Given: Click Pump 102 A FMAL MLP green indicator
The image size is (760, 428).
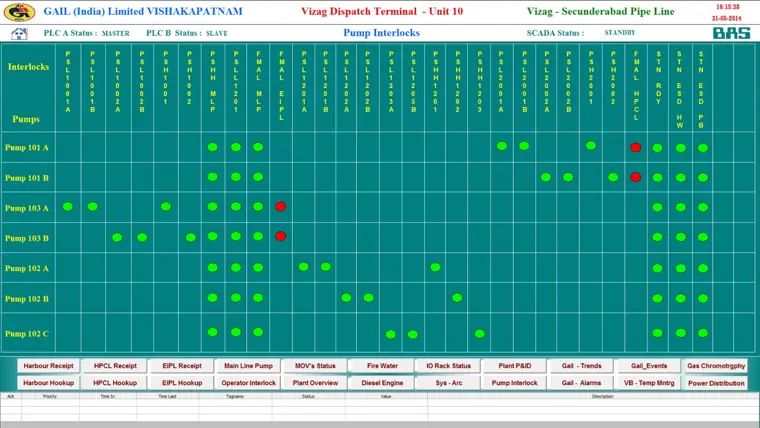Looking at the screenshot, I should pyautogui.click(x=258, y=267).
